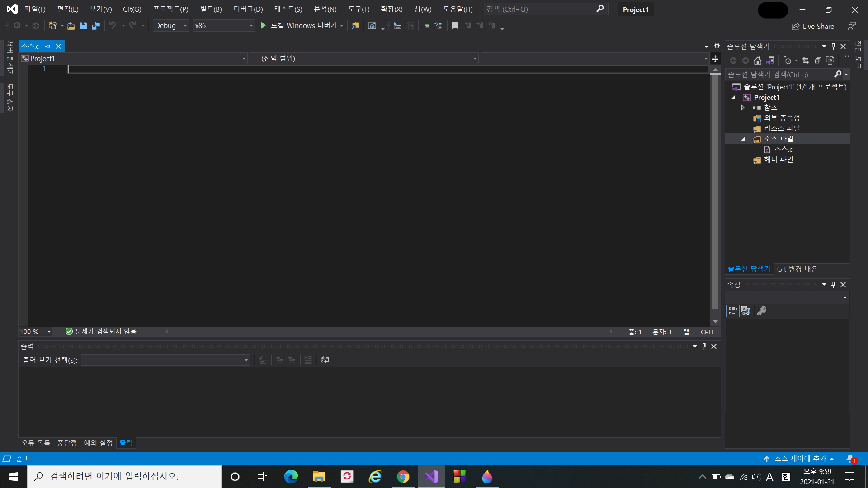Open the 도구(T) menu
This screenshot has height=488, width=868.
[x=359, y=9]
